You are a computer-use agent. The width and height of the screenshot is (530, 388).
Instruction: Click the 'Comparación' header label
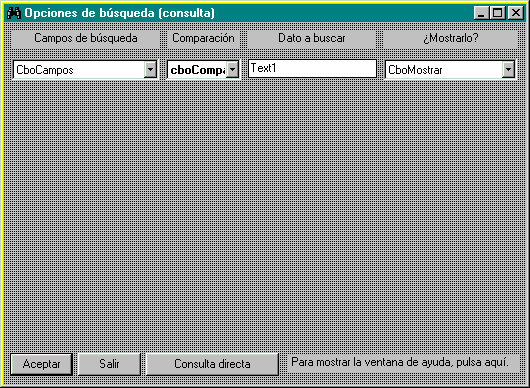(203, 39)
